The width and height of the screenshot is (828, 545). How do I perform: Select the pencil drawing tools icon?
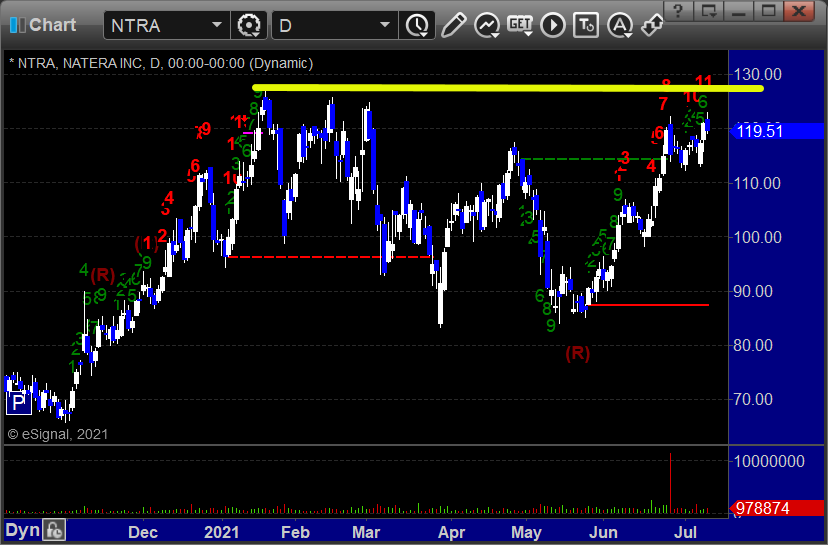[453, 24]
